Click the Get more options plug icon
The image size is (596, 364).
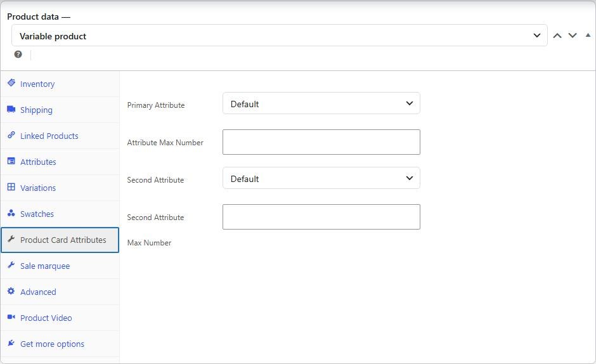point(11,343)
